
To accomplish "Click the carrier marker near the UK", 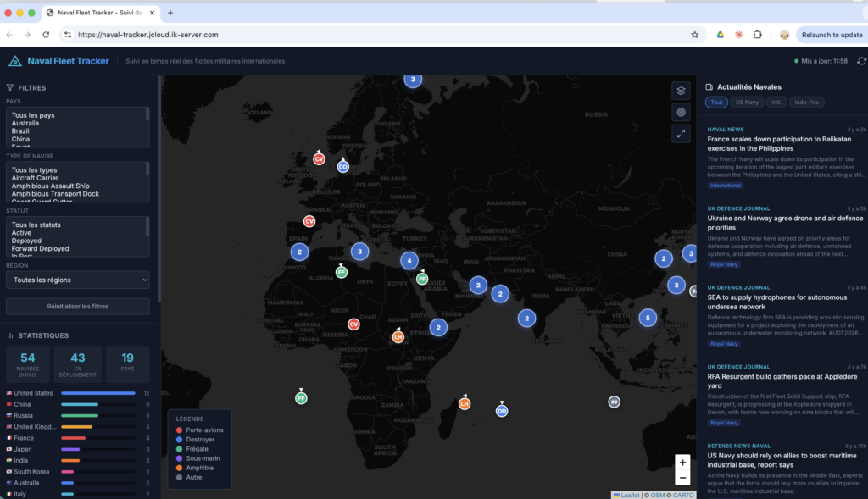I will (x=319, y=158).
